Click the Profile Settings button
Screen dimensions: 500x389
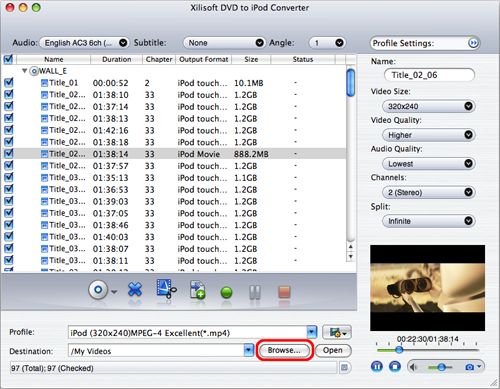(425, 43)
